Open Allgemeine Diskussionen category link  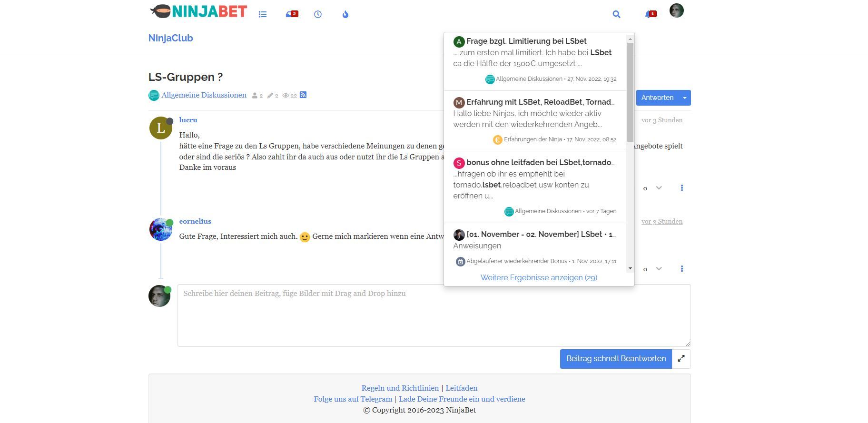click(x=204, y=95)
